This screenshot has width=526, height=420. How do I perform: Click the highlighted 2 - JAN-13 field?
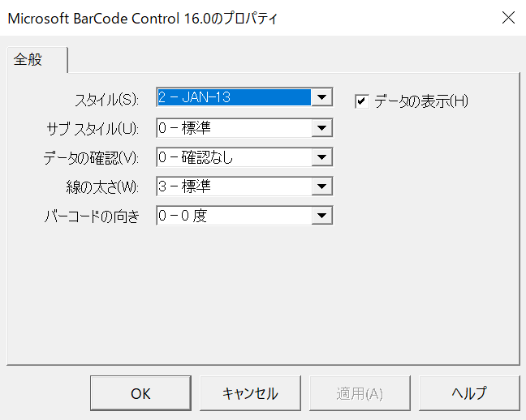click(x=234, y=97)
